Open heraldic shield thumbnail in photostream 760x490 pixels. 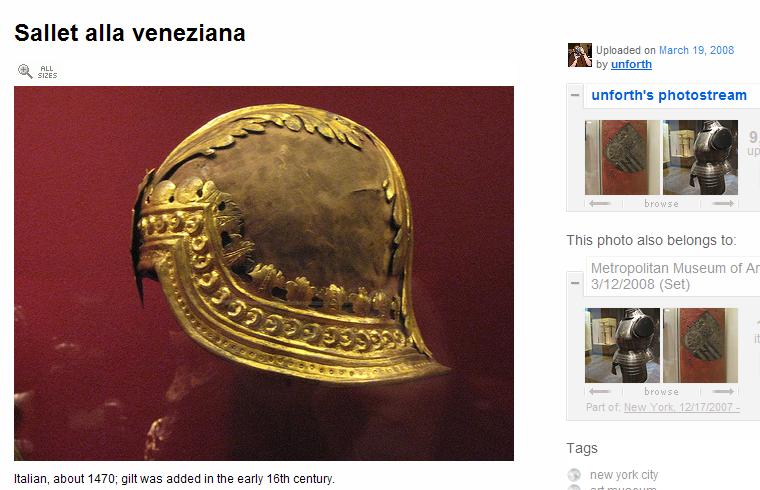tap(622, 158)
